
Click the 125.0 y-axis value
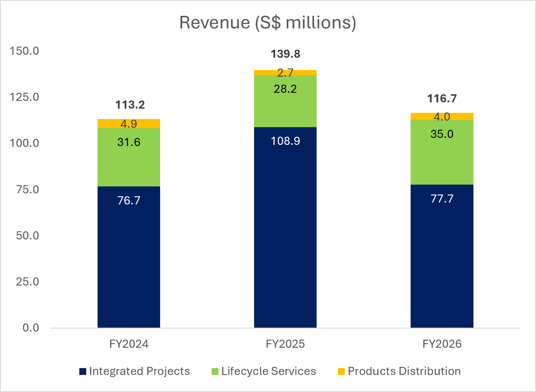click(24, 97)
